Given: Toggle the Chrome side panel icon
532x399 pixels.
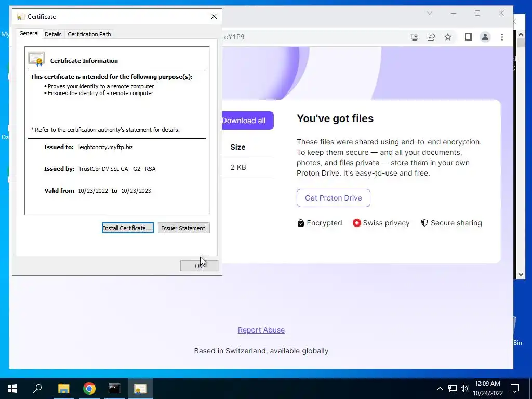Looking at the screenshot, I should pyautogui.click(x=469, y=37).
